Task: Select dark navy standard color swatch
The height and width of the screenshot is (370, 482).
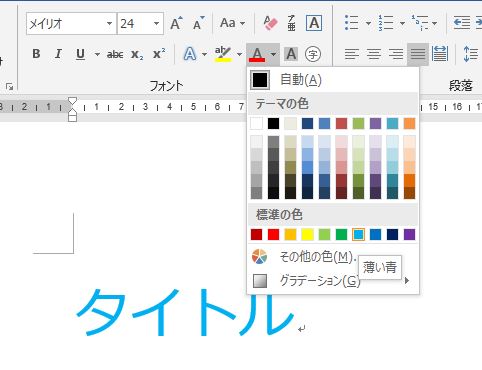Action: pyautogui.click(x=392, y=235)
